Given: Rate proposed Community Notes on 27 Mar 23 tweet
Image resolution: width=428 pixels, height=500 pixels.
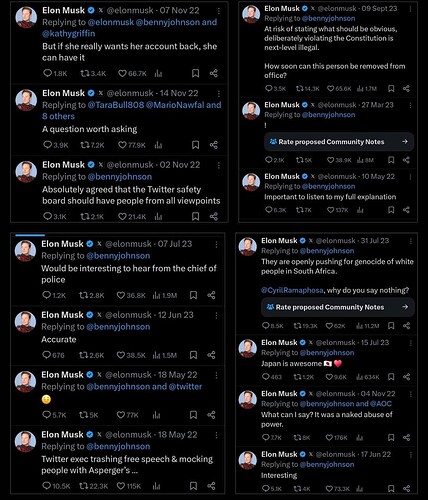Looking at the screenshot, I should click(x=339, y=142).
